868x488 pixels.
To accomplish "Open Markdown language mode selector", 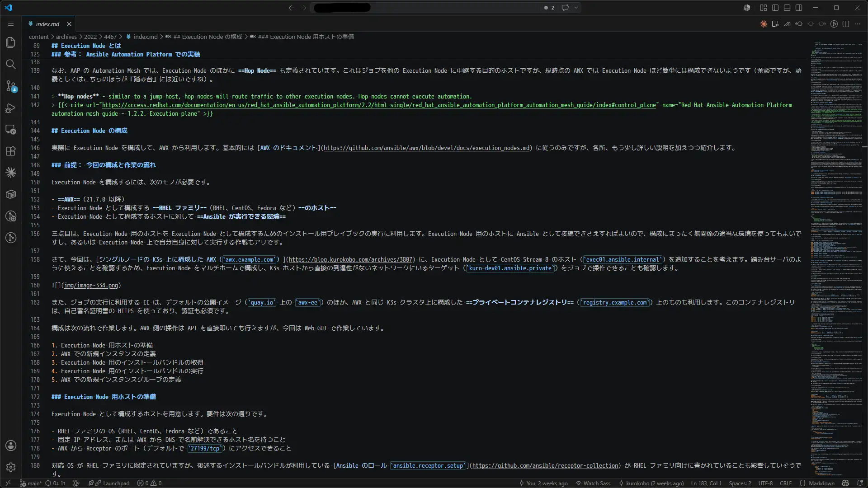I will tap(821, 483).
